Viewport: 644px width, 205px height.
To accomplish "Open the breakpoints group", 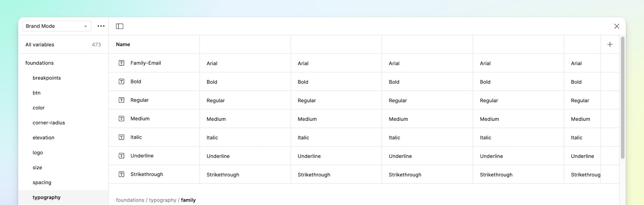I will pyautogui.click(x=47, y=78).
